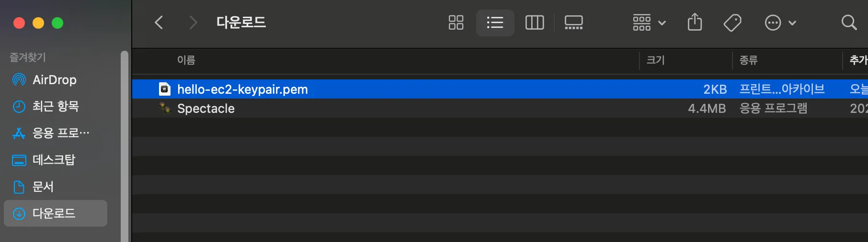Switch to column view
Screen dimensions: 868x242
(535, 22)
